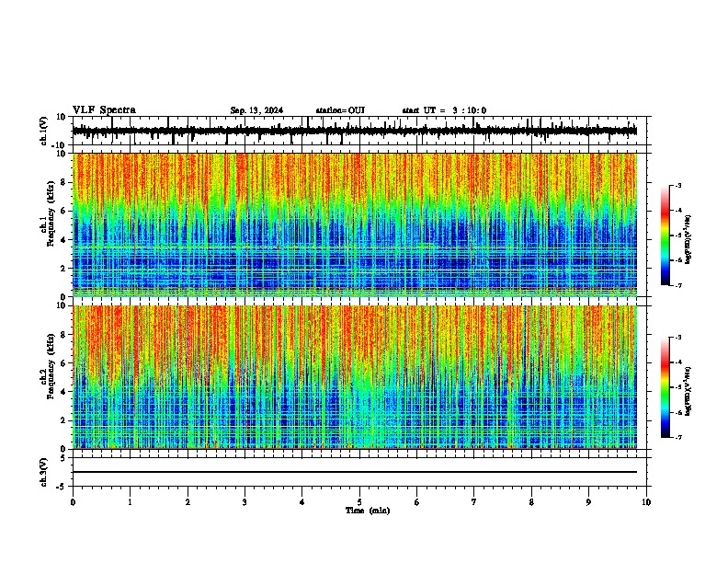Select the "Sep. 13, 2024" date text
The height and width of the screenshot is (563, 728).
tap(256, 110)
